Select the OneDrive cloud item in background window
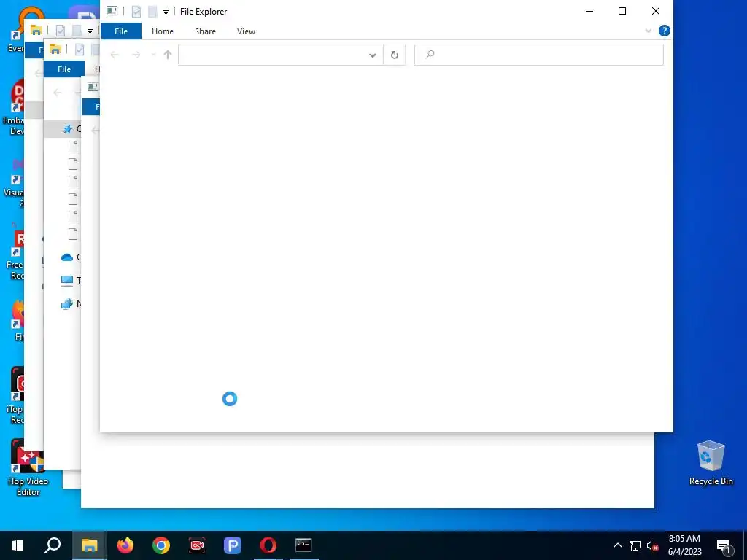The image size is (747, 560). 66,257
